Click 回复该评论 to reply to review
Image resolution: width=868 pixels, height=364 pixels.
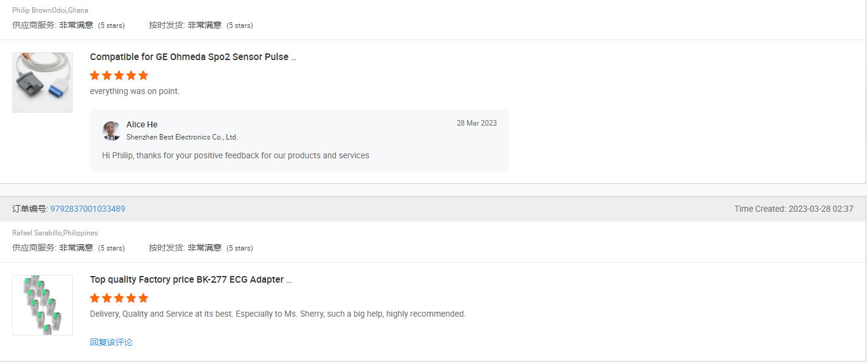111,342
